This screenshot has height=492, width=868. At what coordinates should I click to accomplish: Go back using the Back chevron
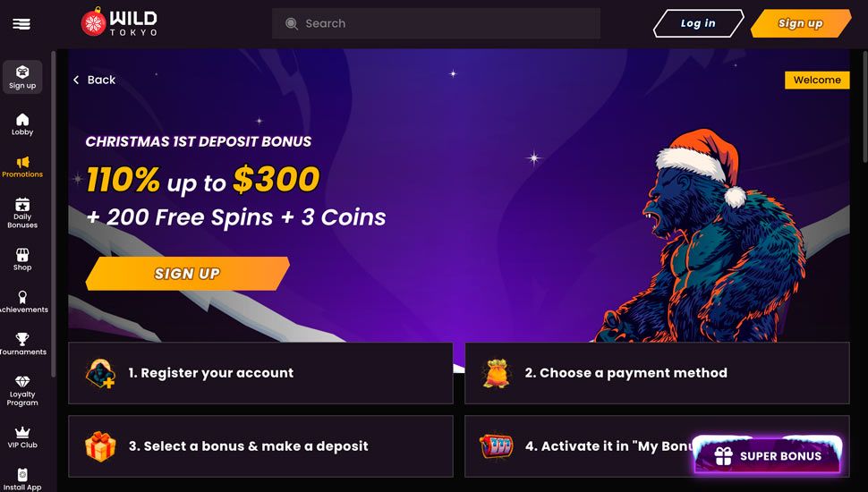point(94,80)
